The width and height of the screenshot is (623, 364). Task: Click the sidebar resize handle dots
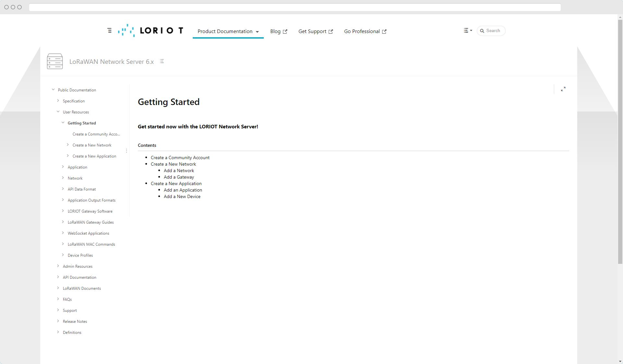point(127,151)
